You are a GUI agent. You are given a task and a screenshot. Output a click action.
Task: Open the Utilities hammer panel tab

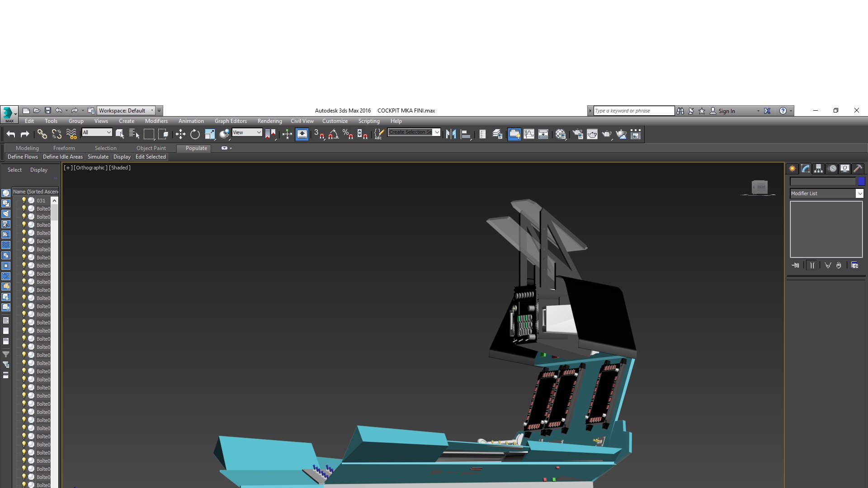(x=858, y=169)
